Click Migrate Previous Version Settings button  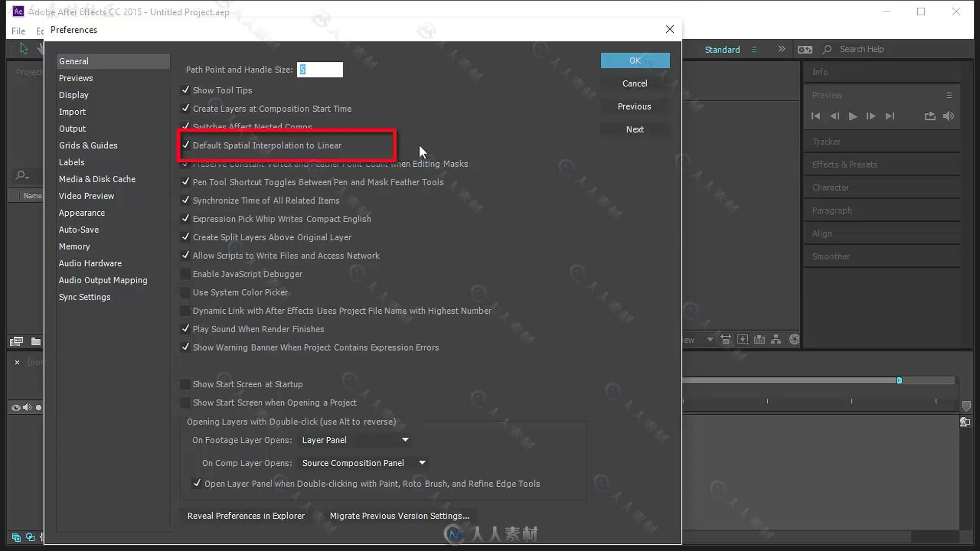(400, 516)
